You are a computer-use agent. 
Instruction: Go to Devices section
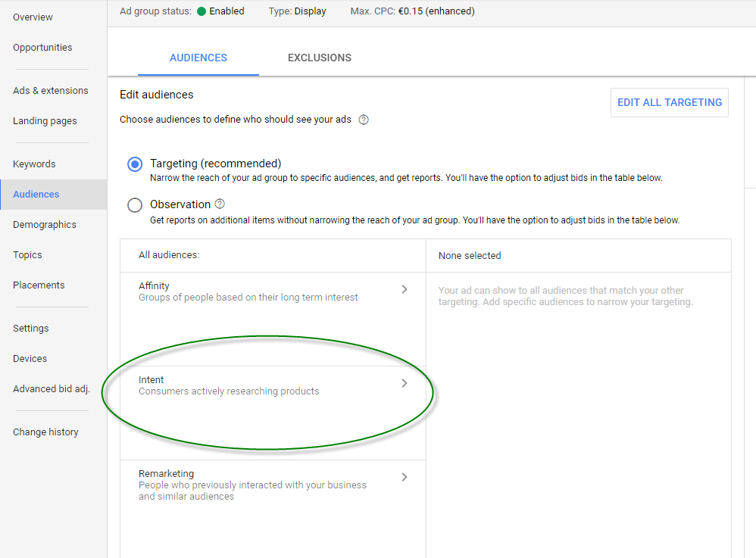(30, 359)
